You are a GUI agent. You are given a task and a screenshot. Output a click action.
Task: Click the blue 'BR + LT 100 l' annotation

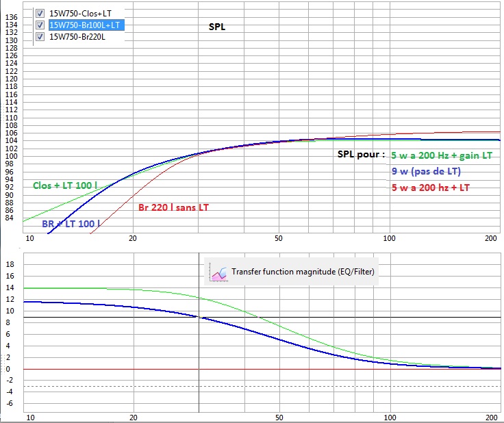pyautogui.click(x=71, y=224)
